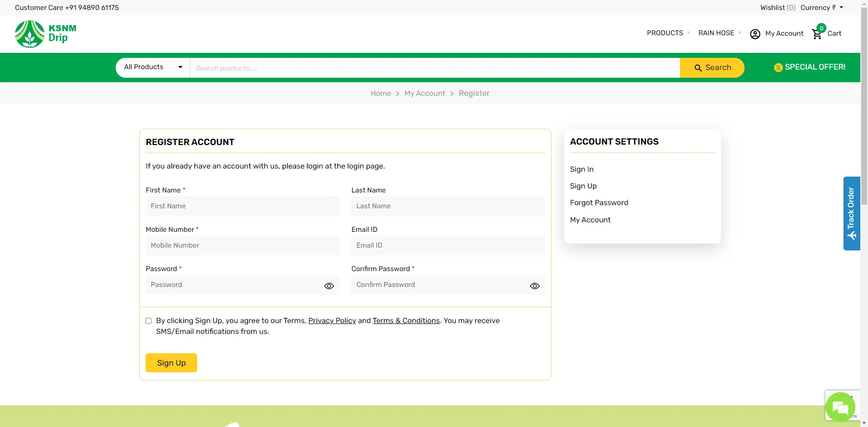The height and width of the screenshot is (427, 868).
Task: Click the search products input field
Action: coord(435,68)
